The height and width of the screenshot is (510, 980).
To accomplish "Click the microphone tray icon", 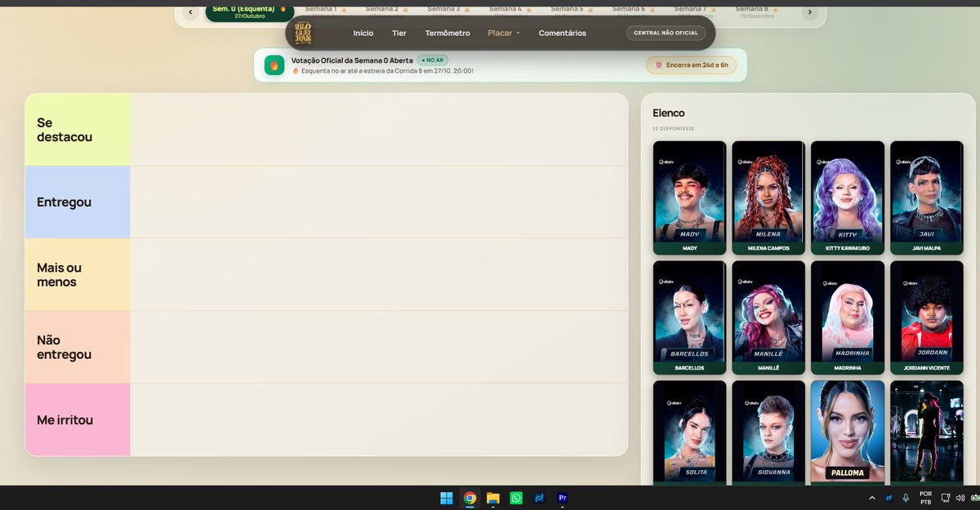I will [906, 498].
